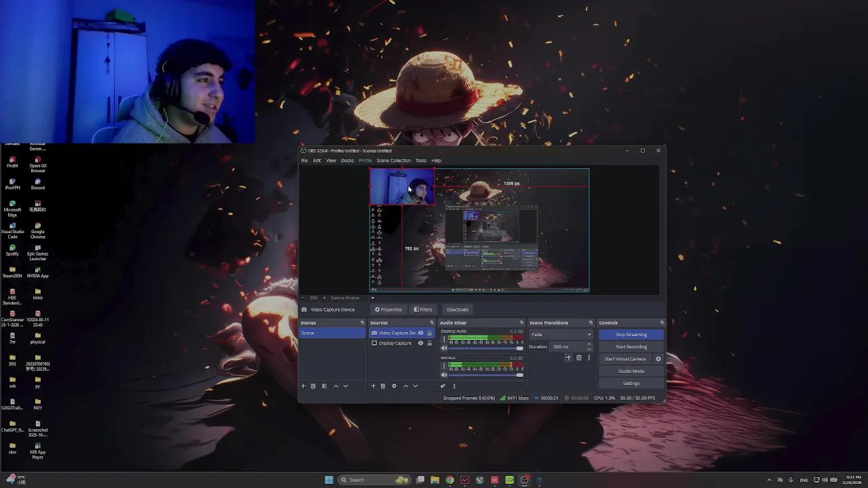The height and width of the screenshot is (488, 868).
Task: Adjust Desktop Audio volume slider
Action: 486,348
